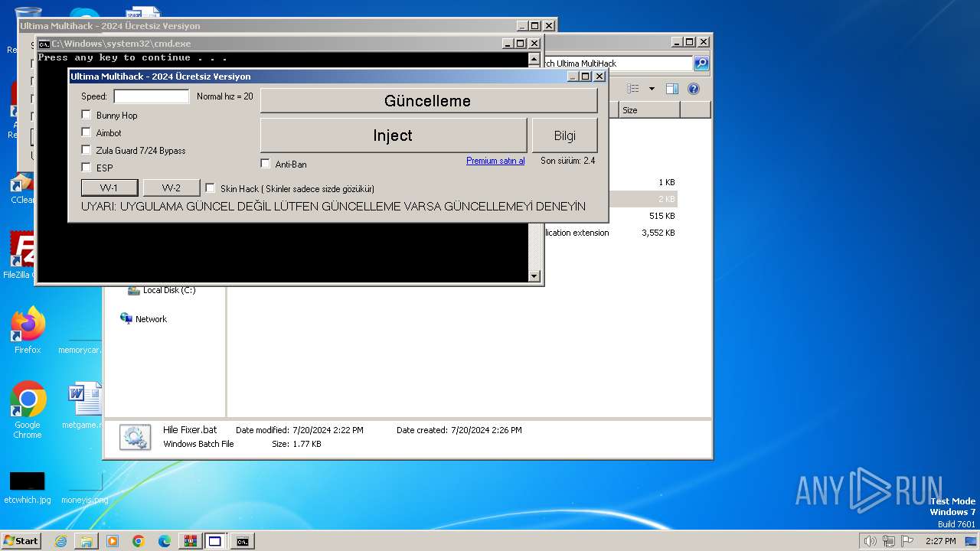Click the WinRAR taskbar icon
The width and height of the screenshot is (980, 551).
point(190,541)
